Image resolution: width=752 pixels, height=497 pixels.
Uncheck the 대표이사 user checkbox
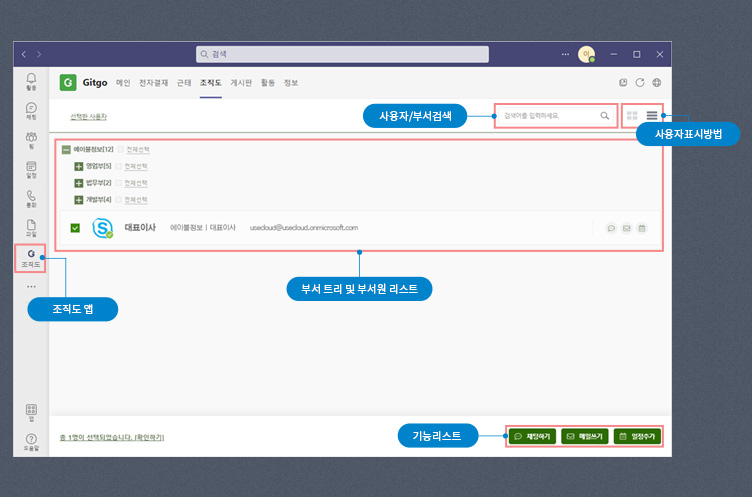tap(75, 228)
